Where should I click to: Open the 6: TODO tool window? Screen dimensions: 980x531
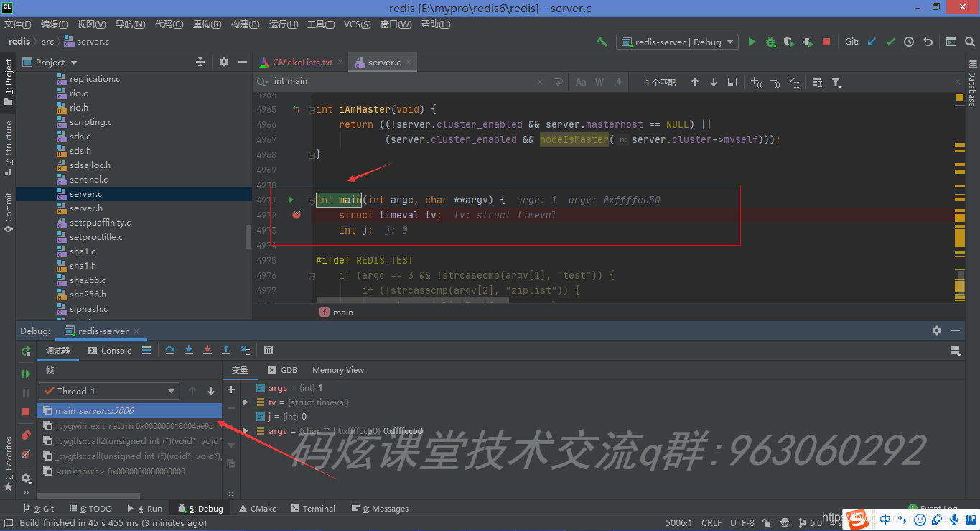point(90,509)
